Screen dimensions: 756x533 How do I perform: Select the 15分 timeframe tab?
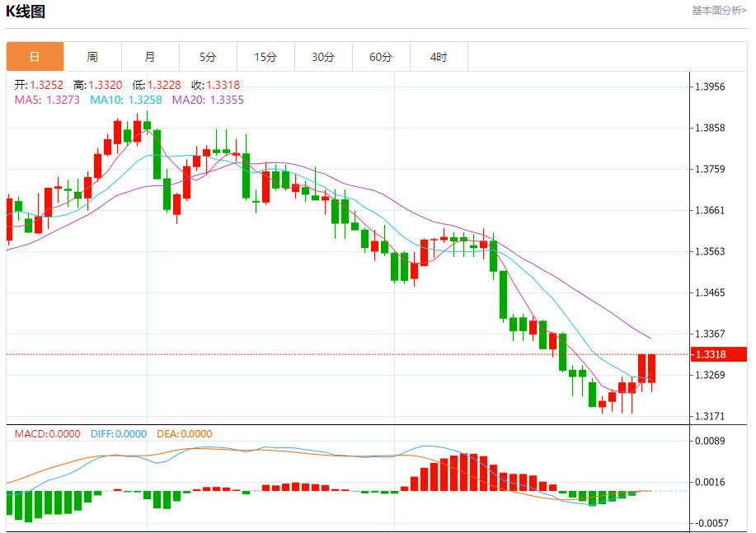(x=265, y=57)
